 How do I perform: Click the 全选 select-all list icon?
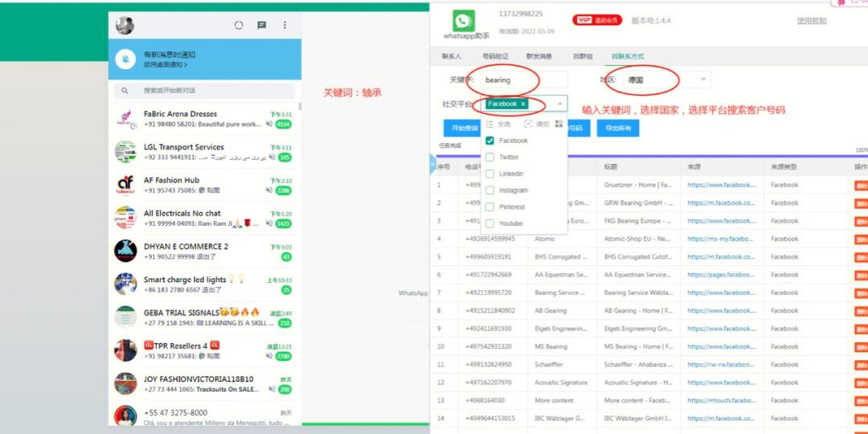pos(489,124)
